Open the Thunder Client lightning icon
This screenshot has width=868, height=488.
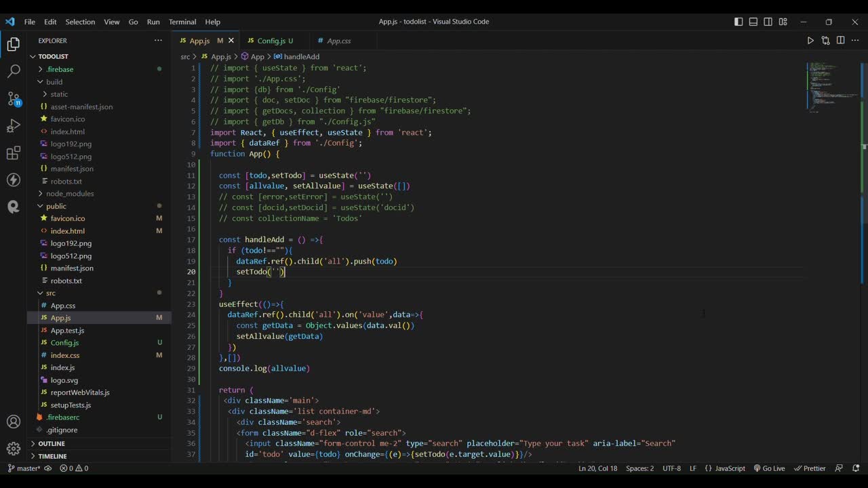coord(14,180)
